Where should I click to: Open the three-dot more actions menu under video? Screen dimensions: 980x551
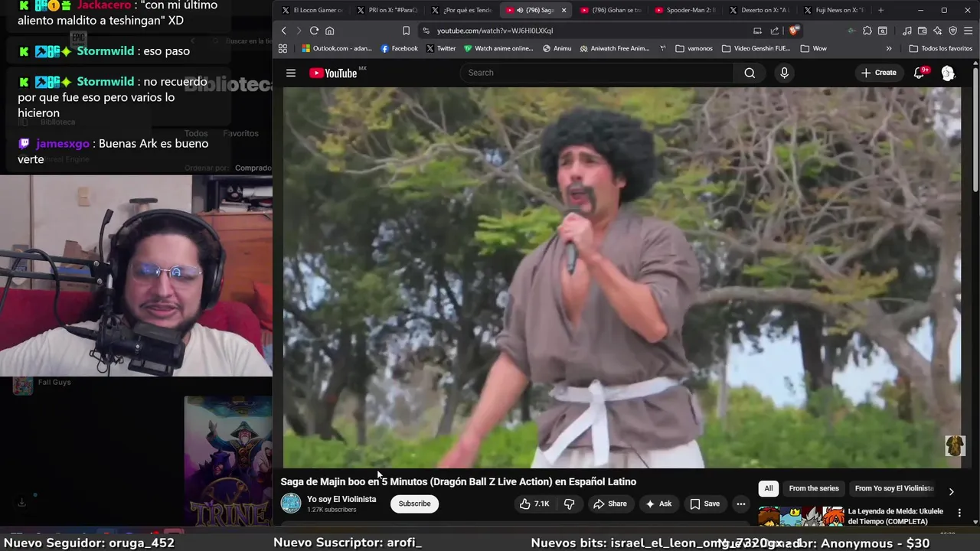(x=740, y=504)
